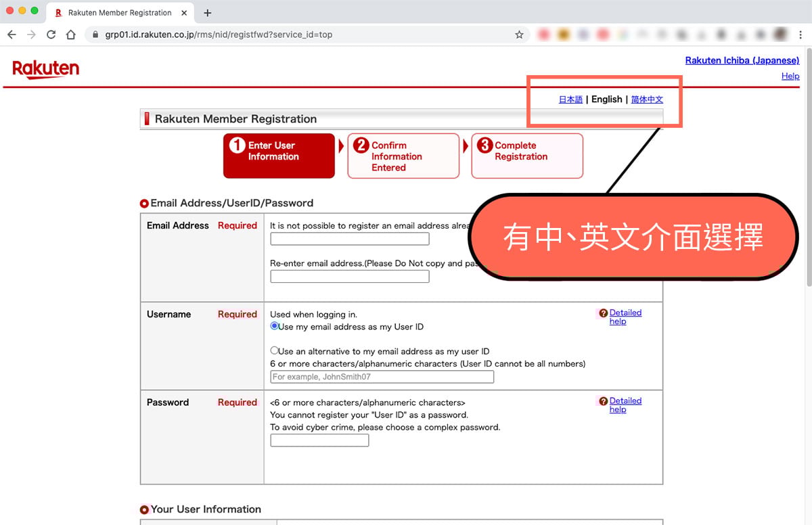Image resolution: width=812 pixels, height=525 pixels.
Task: Open Detailed help for Username
Action: click(x=625, y=317)
